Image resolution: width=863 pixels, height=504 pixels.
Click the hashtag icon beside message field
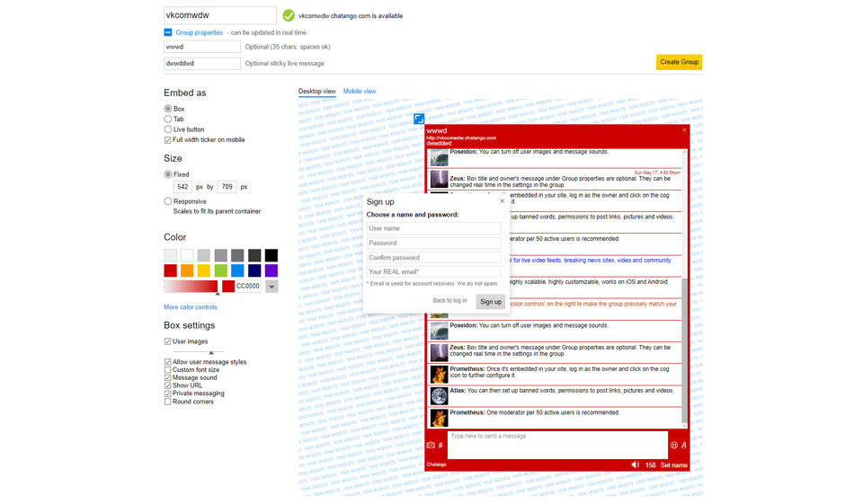click(x=440, y=445)
